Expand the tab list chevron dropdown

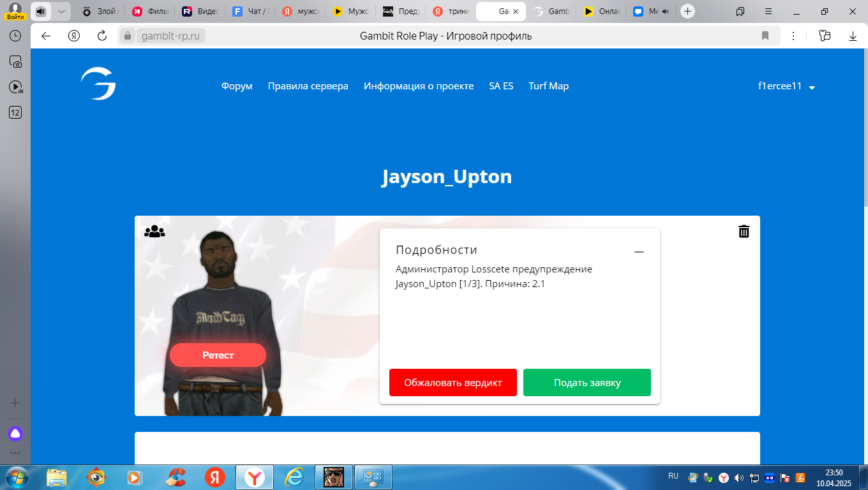point(61,11)
